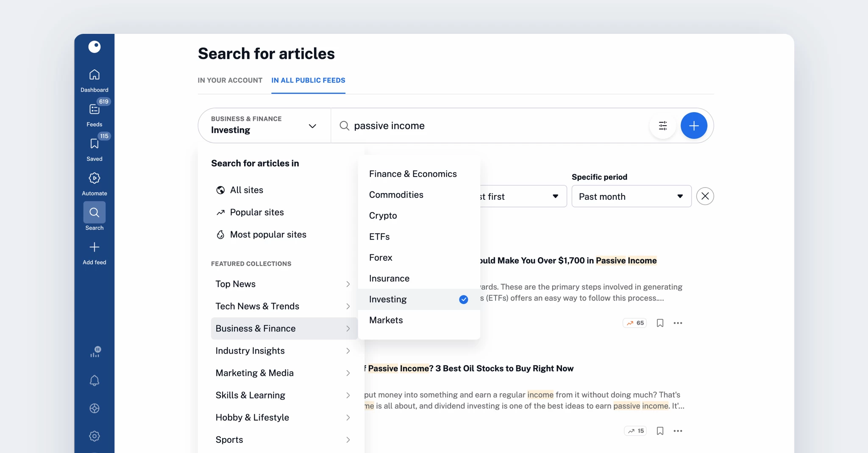Choose Crypto from submenu
Image resolution: width=868 pixels, height=453 pixels.
419,215
